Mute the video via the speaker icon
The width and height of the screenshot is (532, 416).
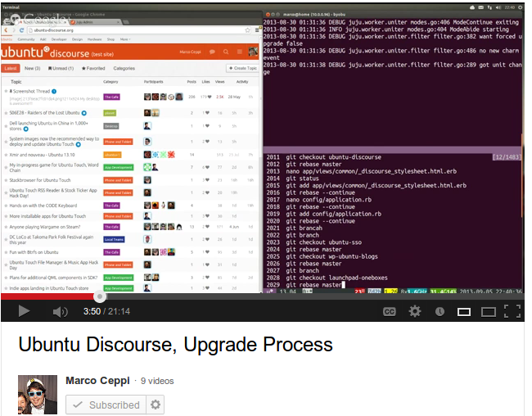(x=60, y=311)
